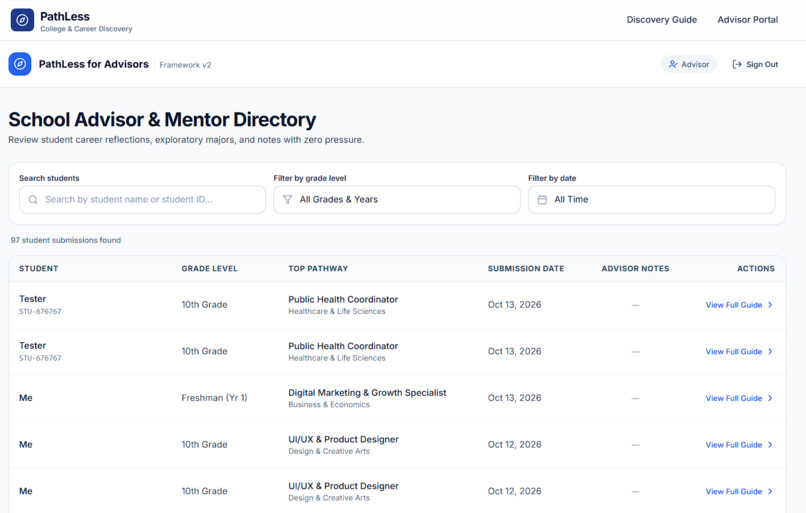Click the ADVISOR NOTES column header
The height and width of the screenshot is (513, 806).
coord(635,268)
